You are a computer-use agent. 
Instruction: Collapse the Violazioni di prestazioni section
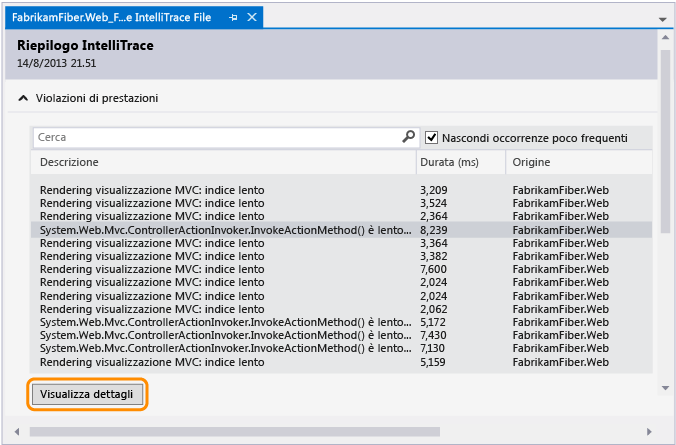click(22, 99)
